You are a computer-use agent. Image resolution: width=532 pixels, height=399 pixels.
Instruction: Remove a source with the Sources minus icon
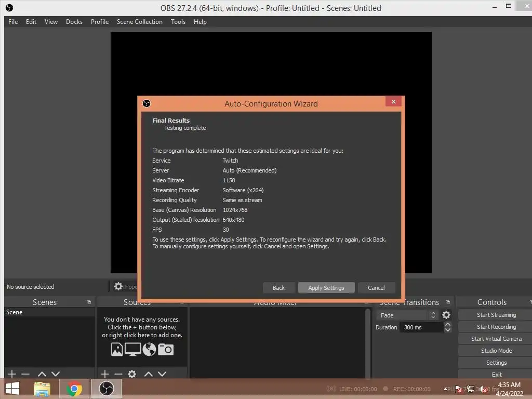coord(118,374)
